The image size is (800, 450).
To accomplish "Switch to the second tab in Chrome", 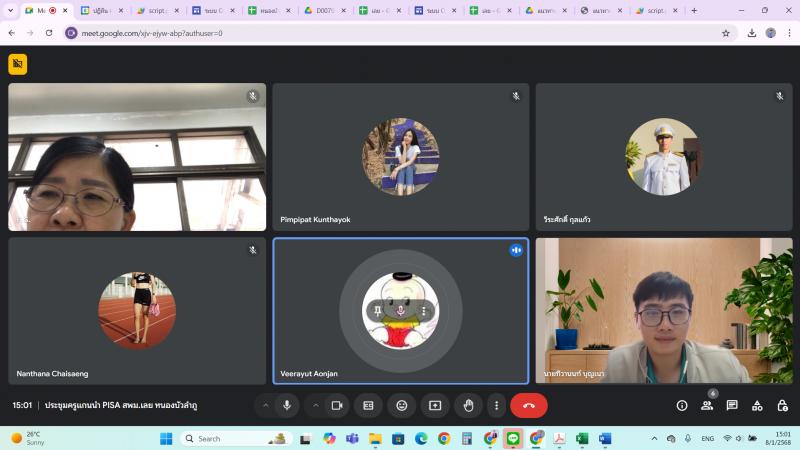I will (102, 10).
